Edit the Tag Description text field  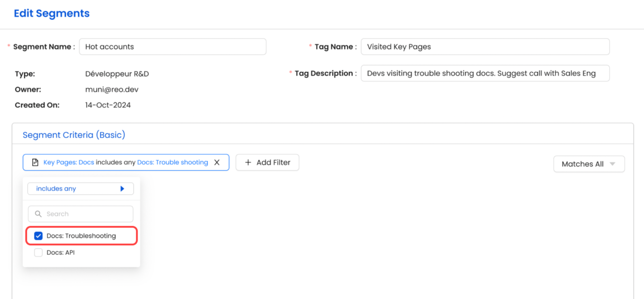tap(485, 73)
